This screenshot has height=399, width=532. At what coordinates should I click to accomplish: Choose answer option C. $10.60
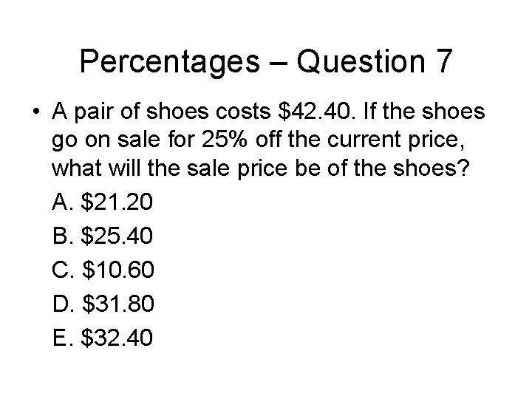103,270
